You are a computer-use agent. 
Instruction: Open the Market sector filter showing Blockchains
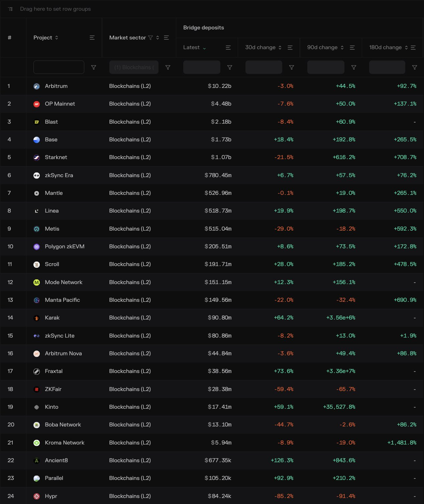134,67
